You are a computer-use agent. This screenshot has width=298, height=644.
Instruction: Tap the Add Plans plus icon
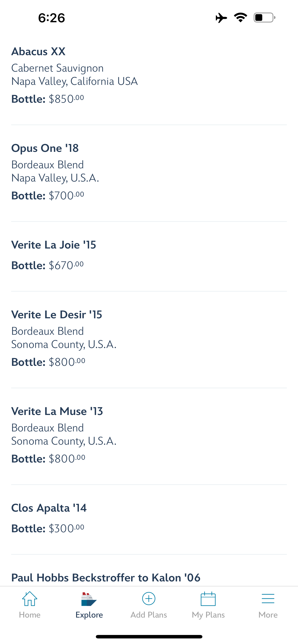click(x=149, y=599)
